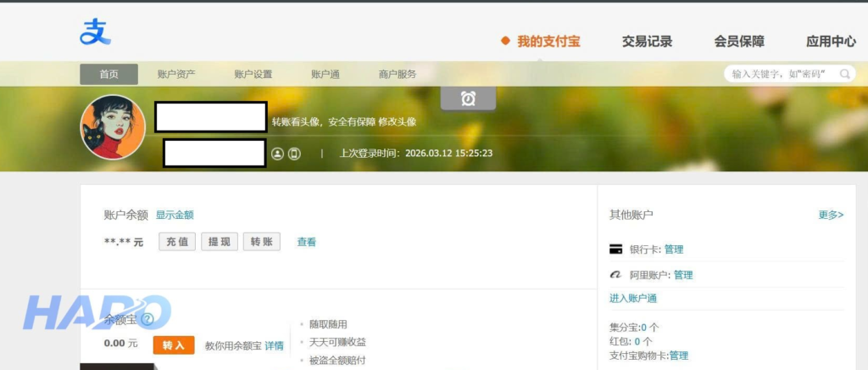Screen dimensions: 868x370
Task: Click the identity verification person icon
Action: pos(277,154)
